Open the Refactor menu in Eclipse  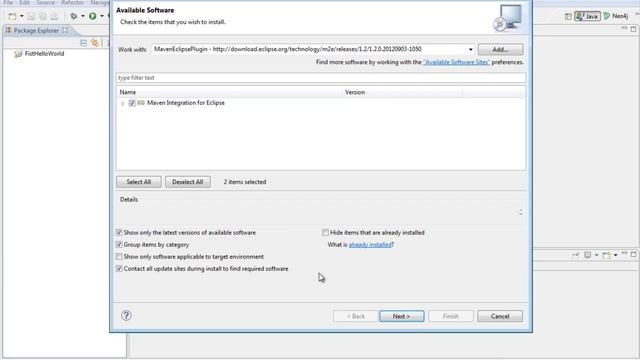click(x=73, y=2)
